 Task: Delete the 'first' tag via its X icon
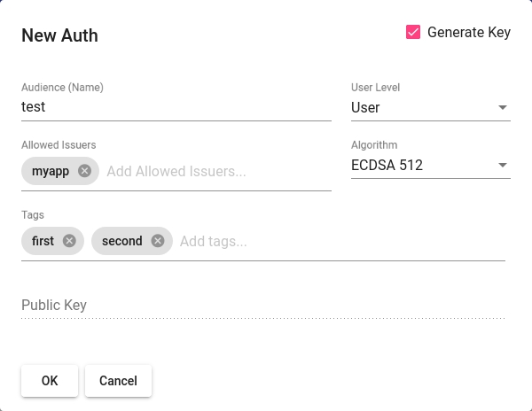(69, 241)
